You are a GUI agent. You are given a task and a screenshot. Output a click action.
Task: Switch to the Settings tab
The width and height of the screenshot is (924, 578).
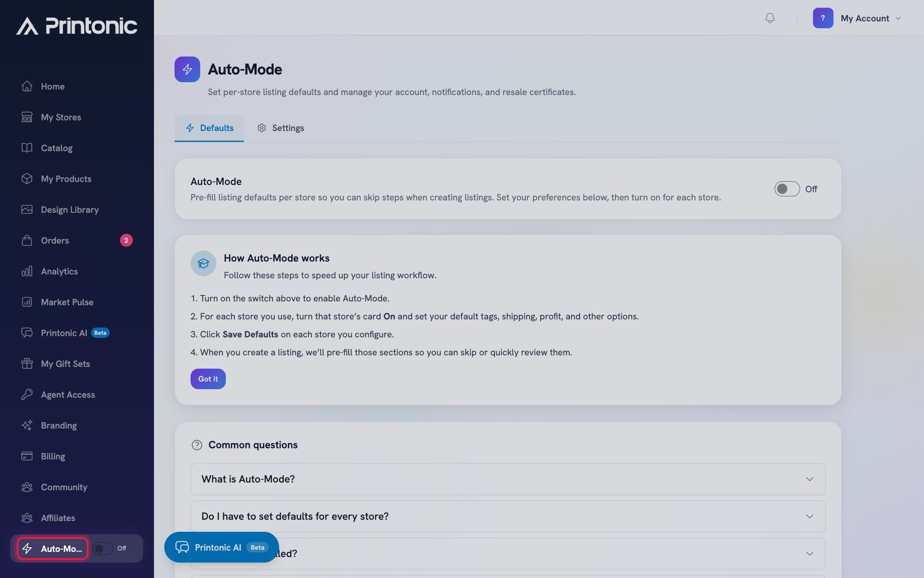(281, 128)
